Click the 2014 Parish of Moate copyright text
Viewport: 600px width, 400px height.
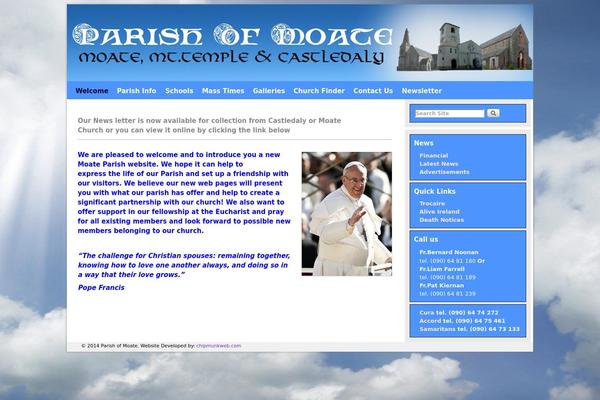tap(109, 346)
